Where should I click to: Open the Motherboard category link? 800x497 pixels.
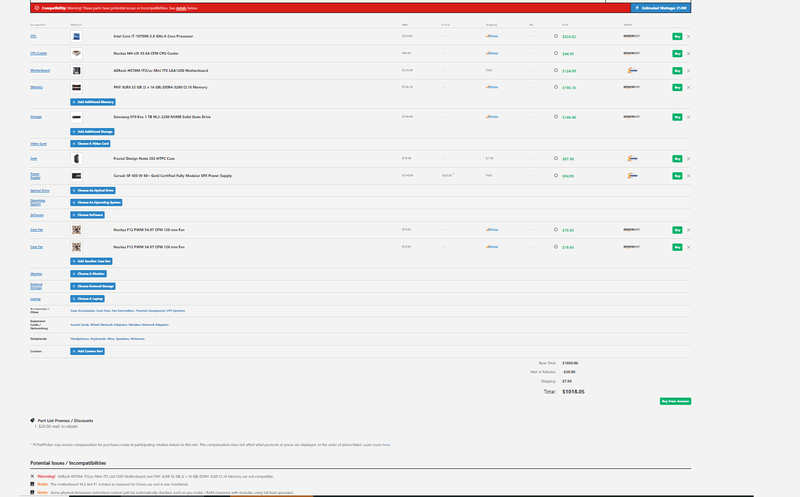[x=40, y=70]
